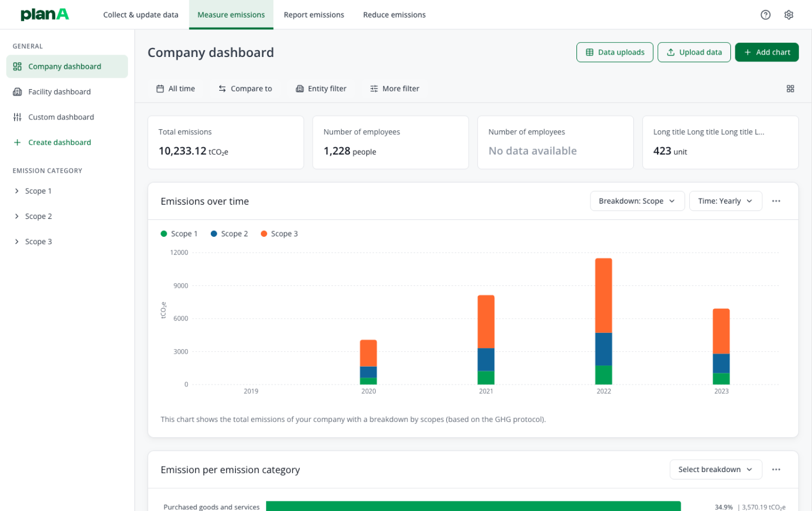Screen dimensions: 812x511
Task: Click the Add chart button
Action: click(767, 52)
